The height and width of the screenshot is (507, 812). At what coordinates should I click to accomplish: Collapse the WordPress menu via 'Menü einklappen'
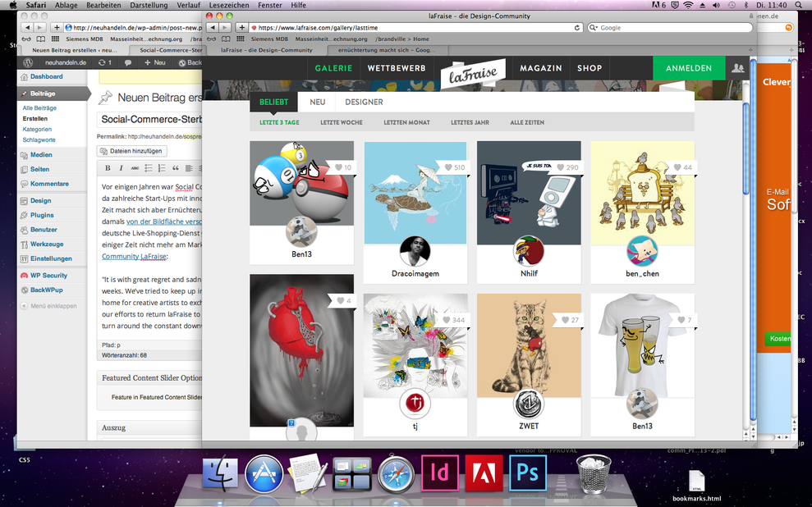[48, 306]
